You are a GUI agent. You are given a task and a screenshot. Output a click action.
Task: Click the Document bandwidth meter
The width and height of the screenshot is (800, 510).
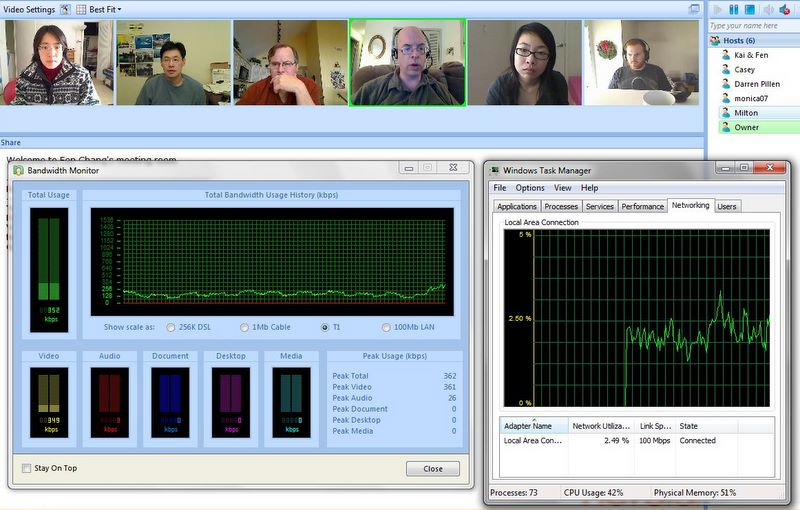pyautogui.click(x=170, y=402)
